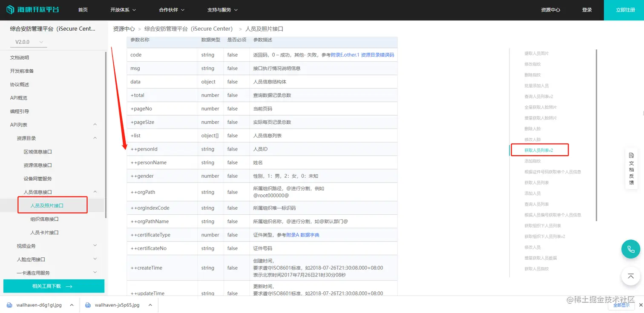This screenshot has height=313, width=644.
Task: Expand the 一卡通应用服务 tree node
Action: [95, 273]
